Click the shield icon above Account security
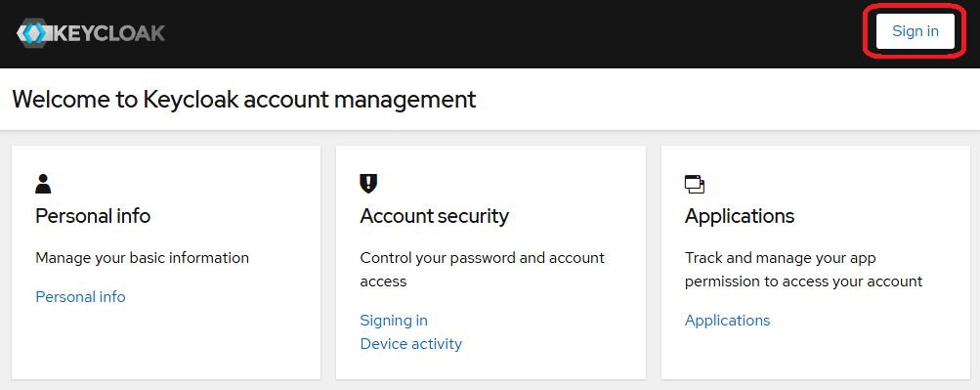 point(368,184)
